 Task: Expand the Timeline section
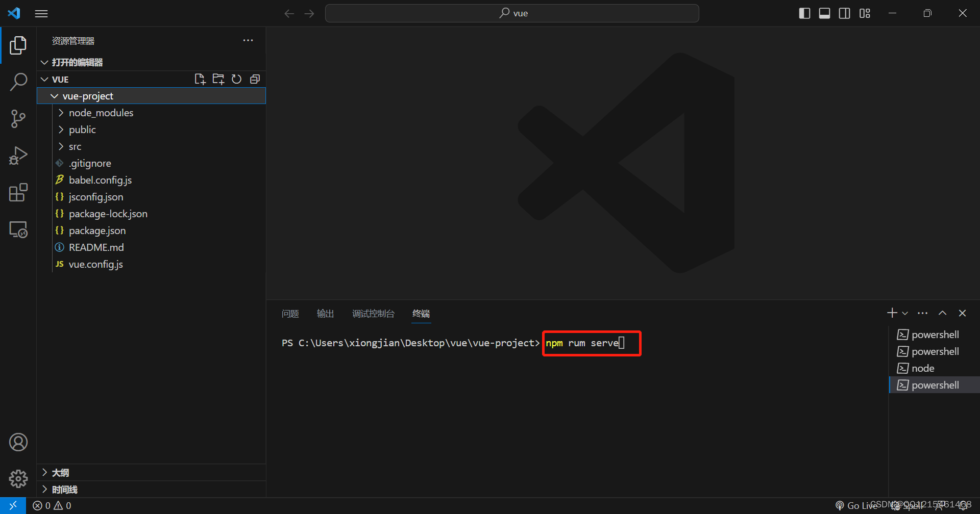click(152, 490)
